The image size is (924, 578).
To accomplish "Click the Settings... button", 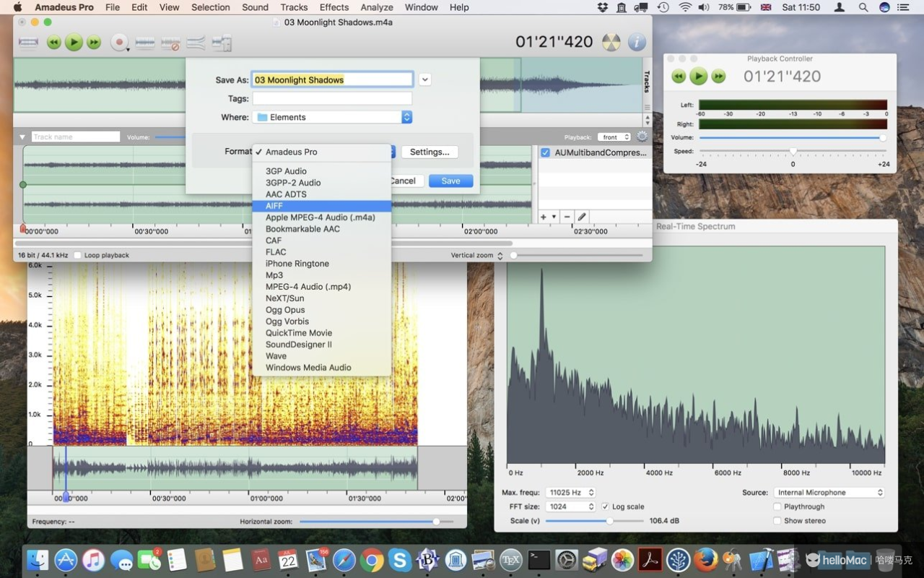I will [430, 152].
